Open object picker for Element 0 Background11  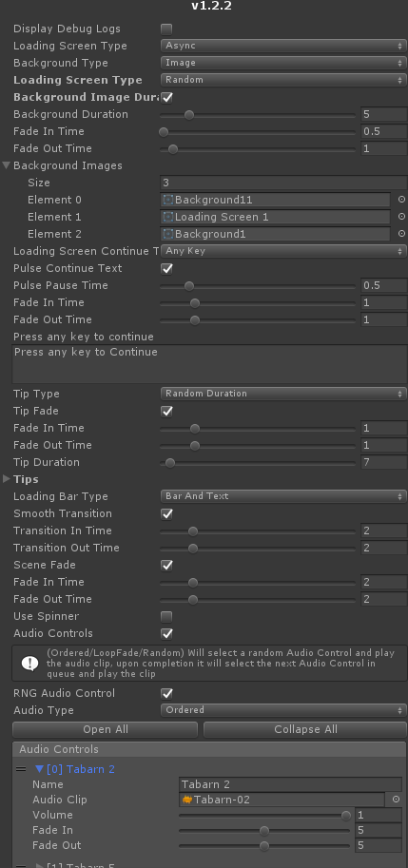coord(402,200)
